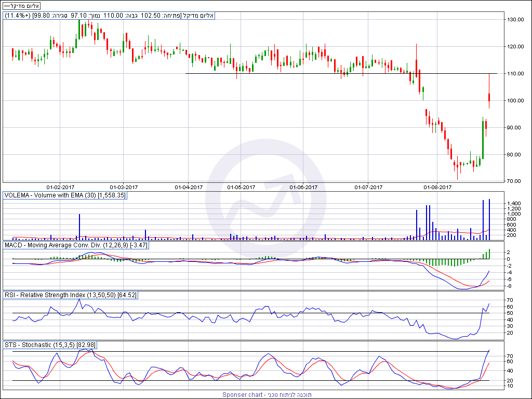Click the 01-04-2017 date marker
This screenshot has width=532, height=399.
tap(189, 187)
